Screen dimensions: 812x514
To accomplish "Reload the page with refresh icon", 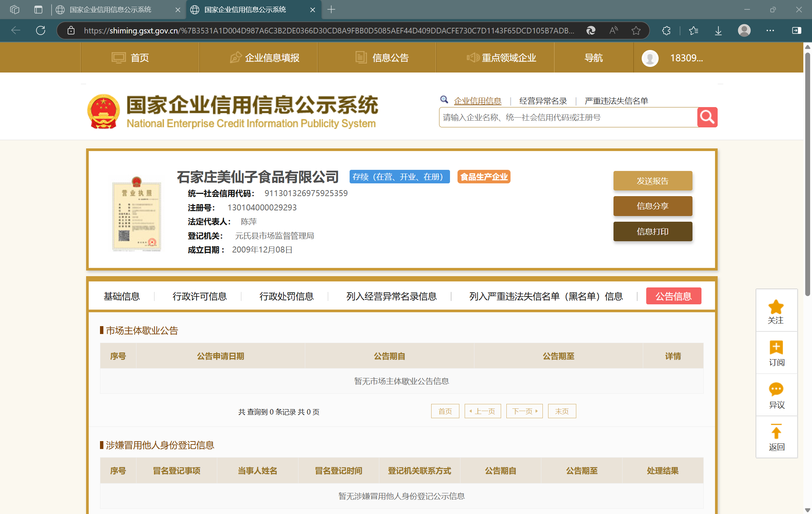I will pos(41,30).
